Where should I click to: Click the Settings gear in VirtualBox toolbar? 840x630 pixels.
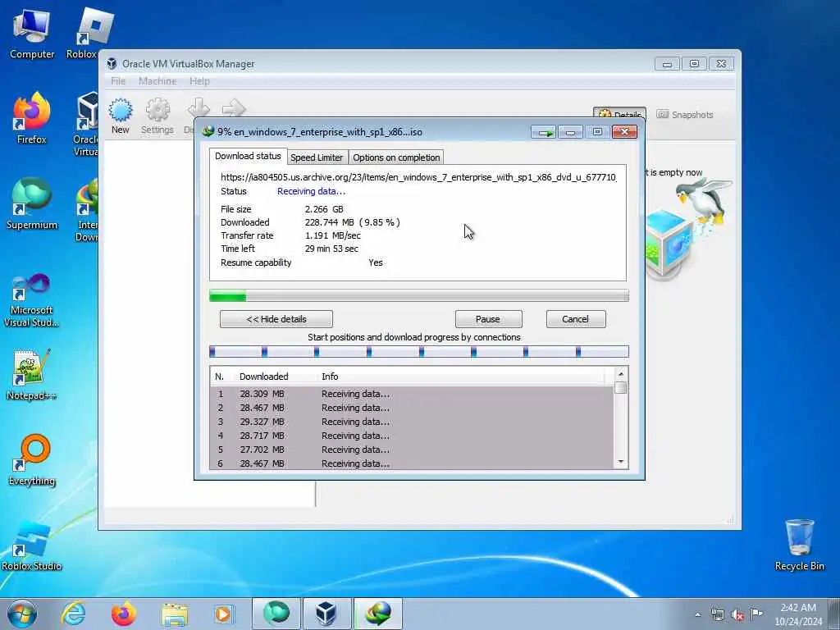[157, 116]
